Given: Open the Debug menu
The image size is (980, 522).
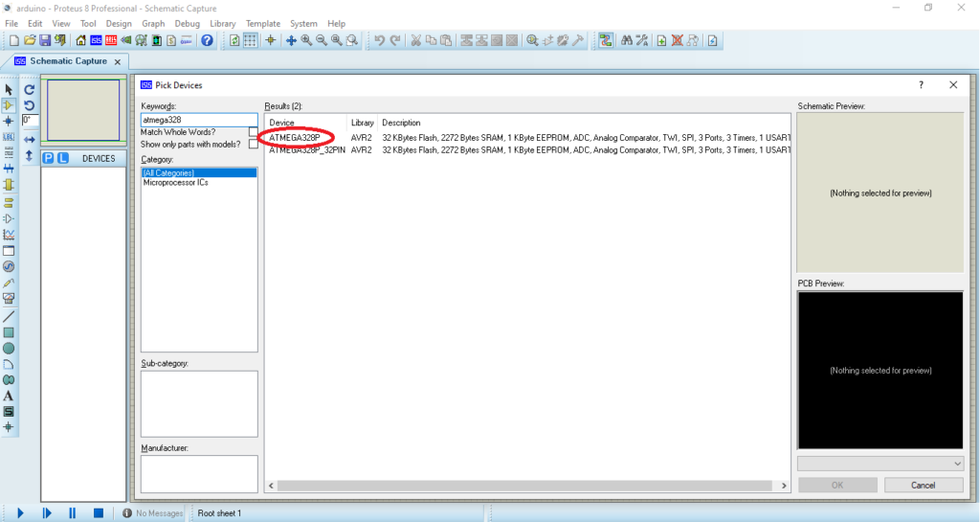Looking at the screenshot, I should click(x=188, y=23).
